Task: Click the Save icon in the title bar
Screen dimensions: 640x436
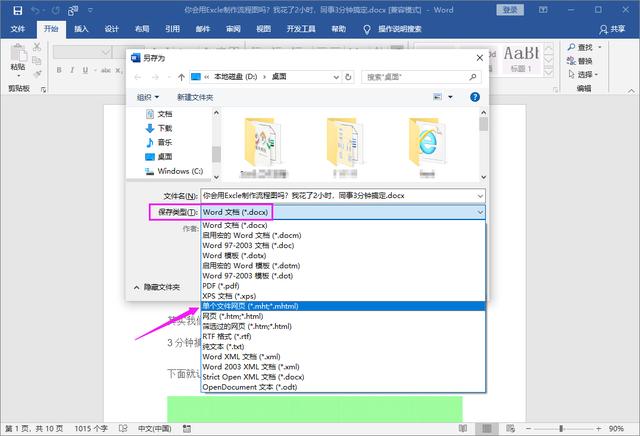Action: (x=18, y=10)
